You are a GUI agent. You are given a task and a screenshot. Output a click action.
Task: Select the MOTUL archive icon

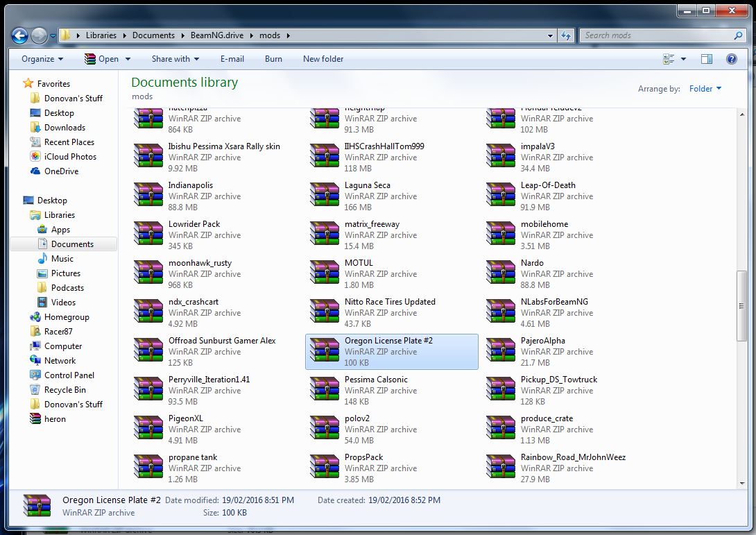click(x=325, y=272)
